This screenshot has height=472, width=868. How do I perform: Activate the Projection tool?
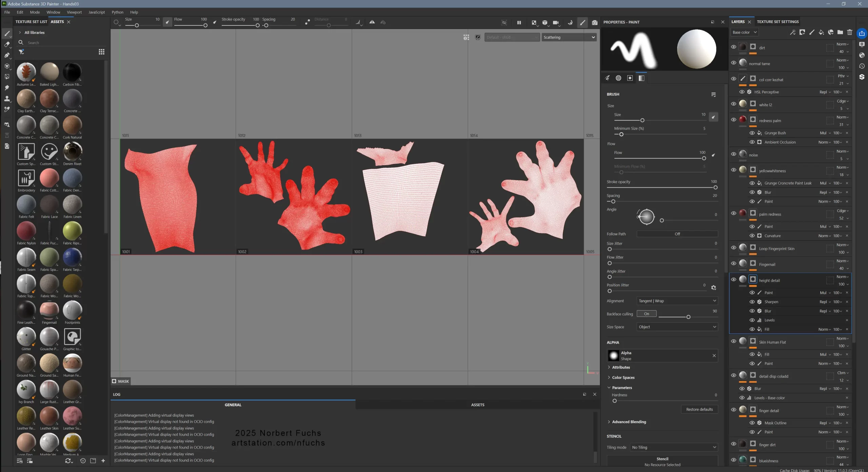[x=7, y=55]
